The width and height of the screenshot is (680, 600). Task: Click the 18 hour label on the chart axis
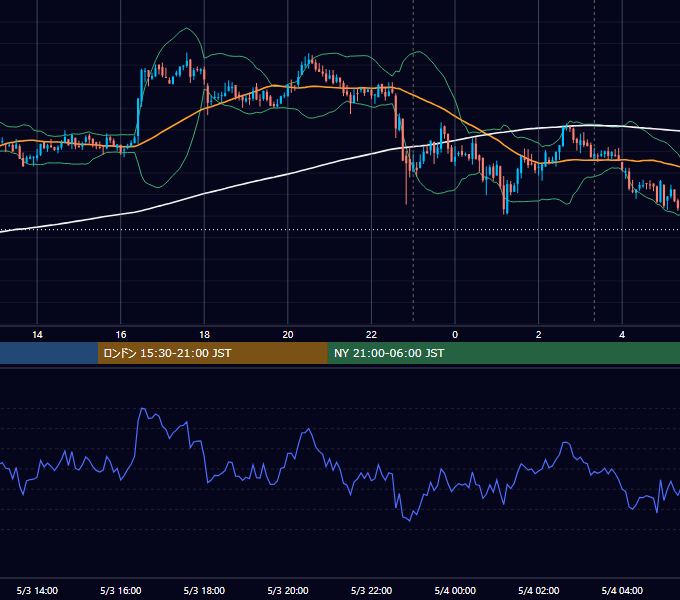204,335
